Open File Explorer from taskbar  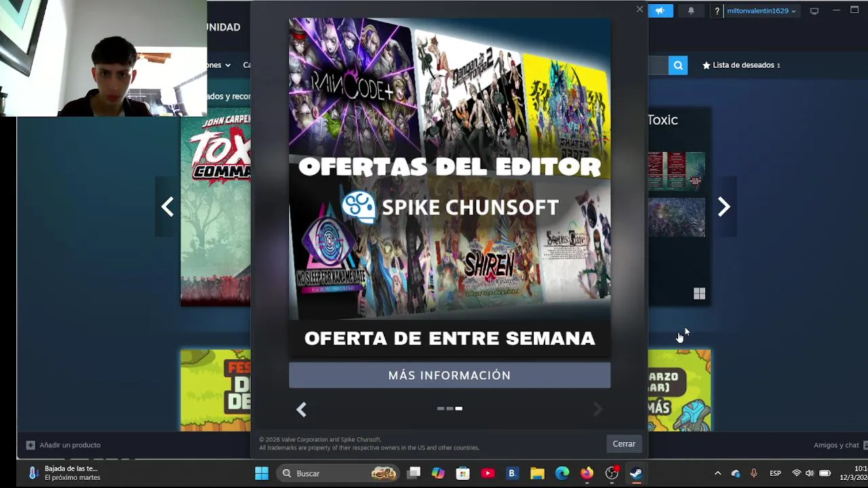coord(537,473)
